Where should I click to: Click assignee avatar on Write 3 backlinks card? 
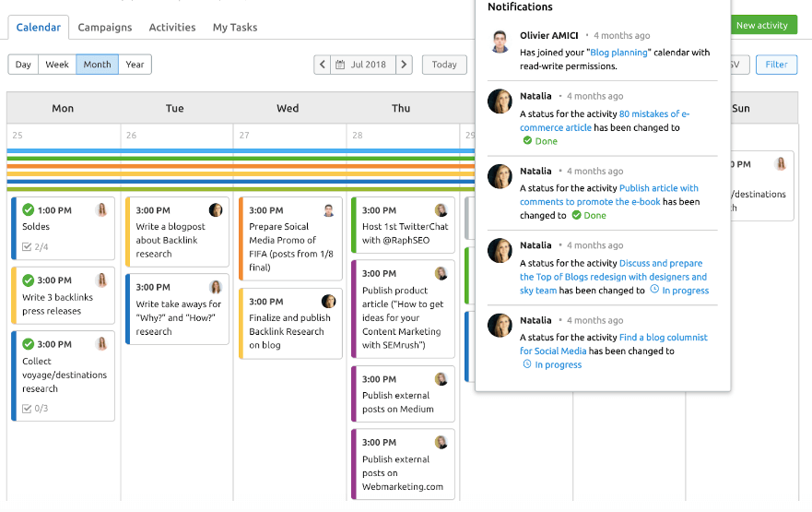tap(102, 280)
